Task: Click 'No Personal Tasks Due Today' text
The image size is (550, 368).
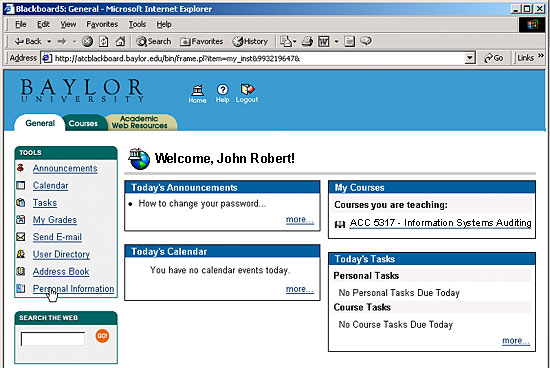Action: (399, 293)
